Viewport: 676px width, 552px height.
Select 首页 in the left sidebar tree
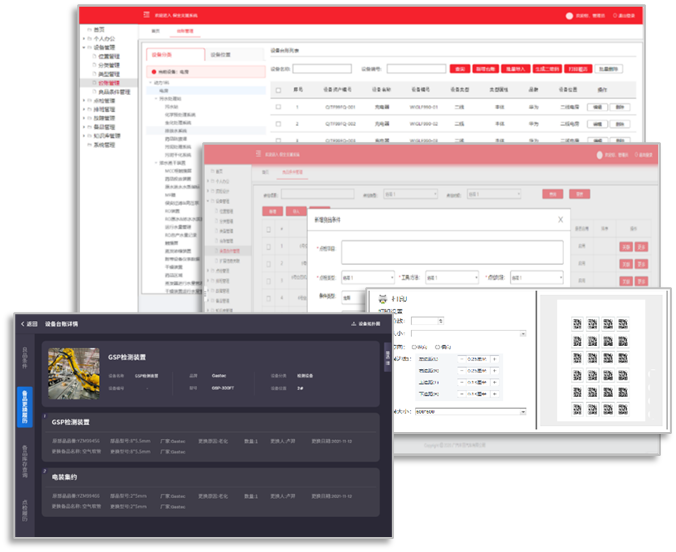(x=99, y=30)
